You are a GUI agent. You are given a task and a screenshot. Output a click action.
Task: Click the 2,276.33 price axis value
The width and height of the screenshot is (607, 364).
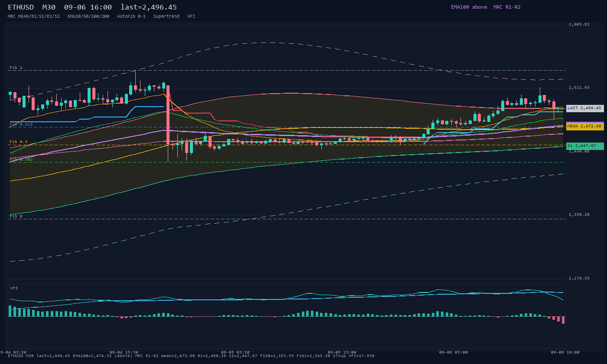click(579, 279)
